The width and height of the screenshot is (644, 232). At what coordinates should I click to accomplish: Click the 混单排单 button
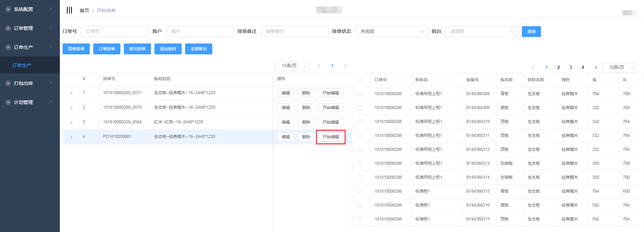(x=76, y=49)
